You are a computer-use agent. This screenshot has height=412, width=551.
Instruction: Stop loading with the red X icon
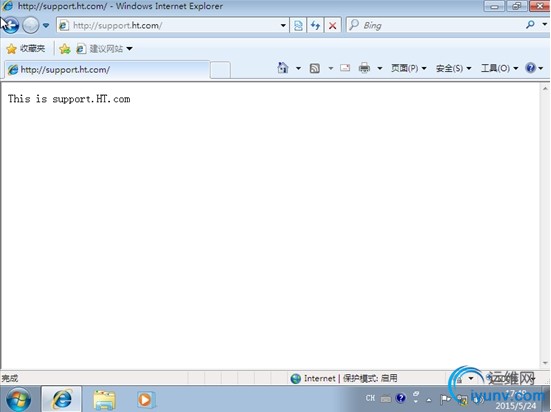click(x=332, y=25)
